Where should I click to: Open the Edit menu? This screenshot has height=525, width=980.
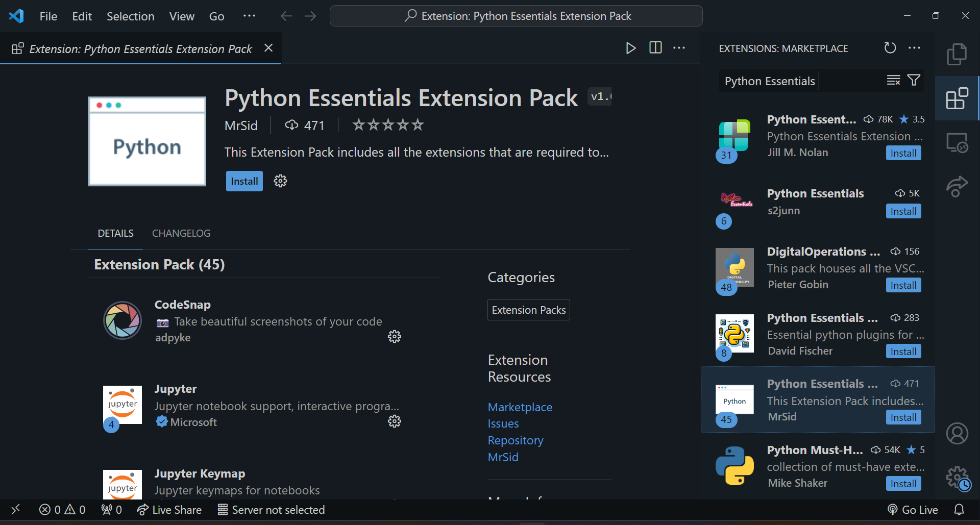tap(82, 16)
